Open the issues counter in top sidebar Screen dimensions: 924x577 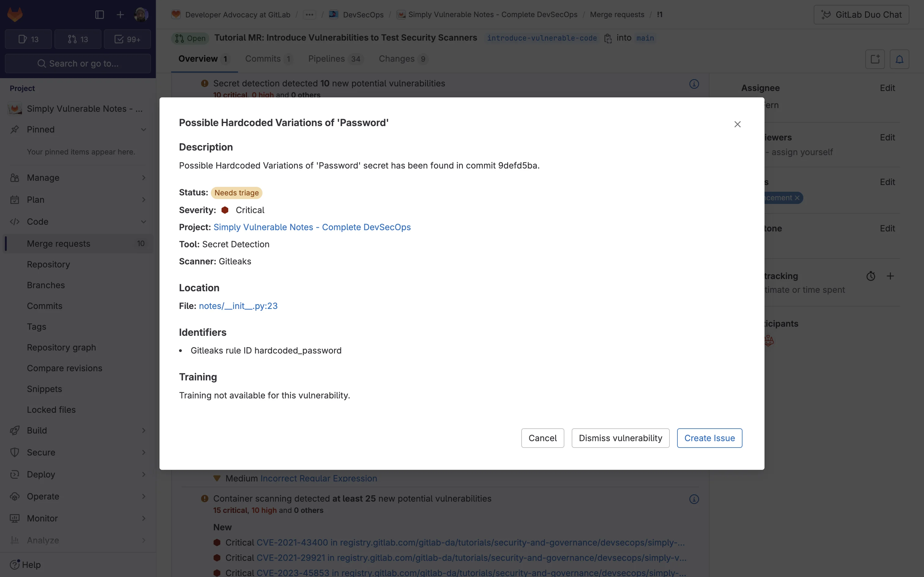tap(28, 38)
